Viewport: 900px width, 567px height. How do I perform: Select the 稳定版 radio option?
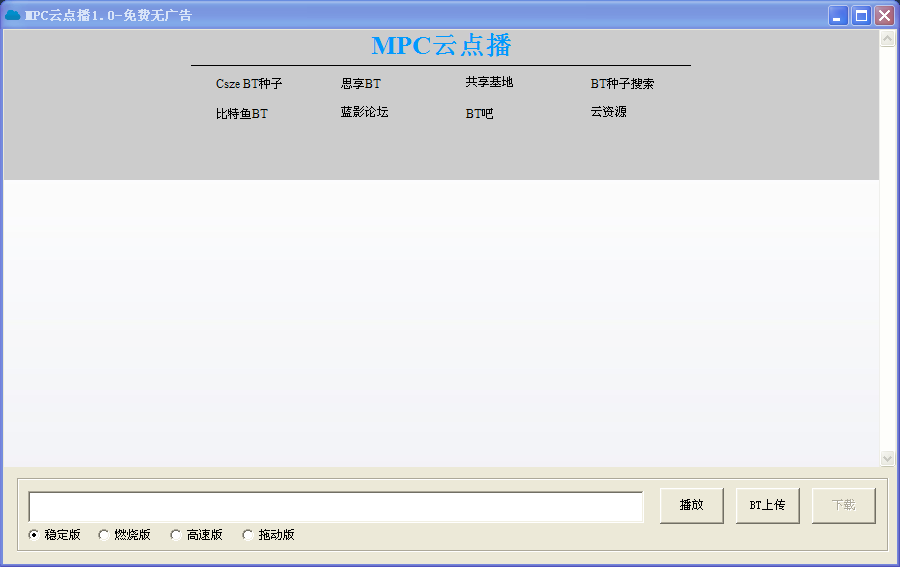[x=34, y=535]
